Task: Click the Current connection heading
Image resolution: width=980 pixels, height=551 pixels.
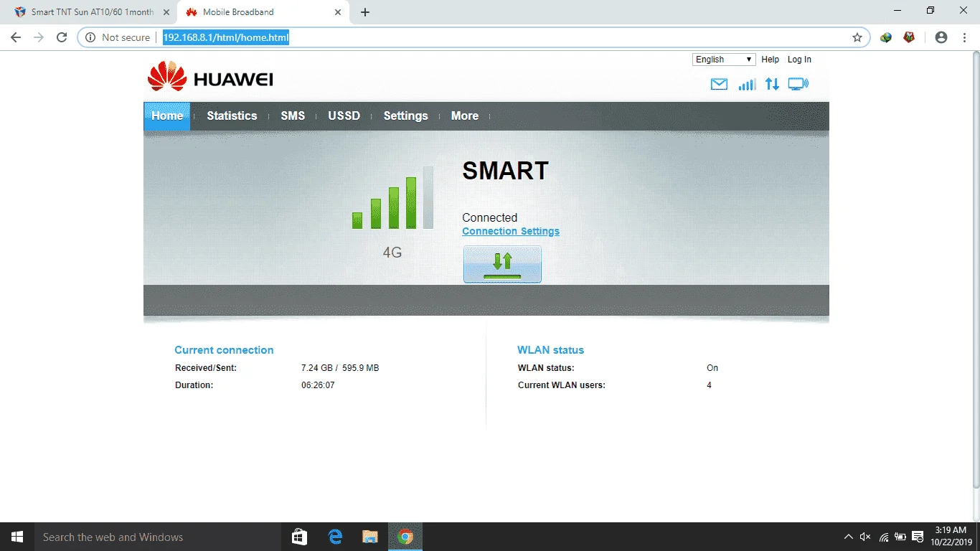Action: tap(224, 350)
